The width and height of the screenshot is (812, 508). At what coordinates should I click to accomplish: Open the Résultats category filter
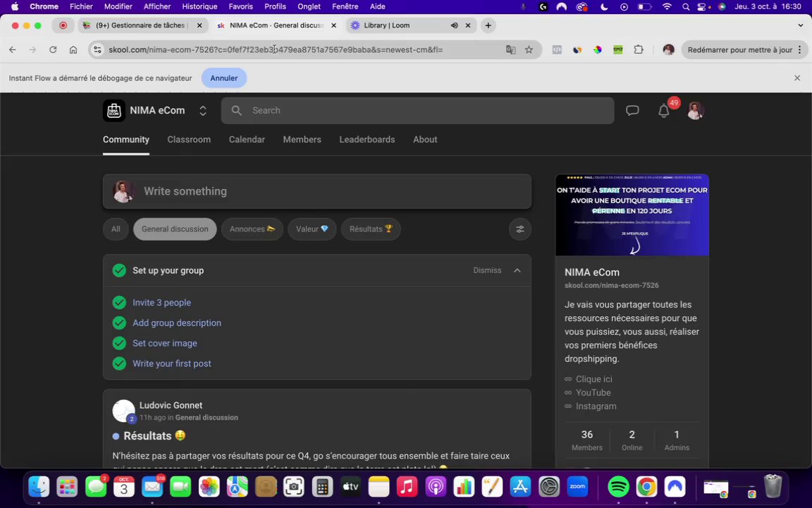[371, 229]
